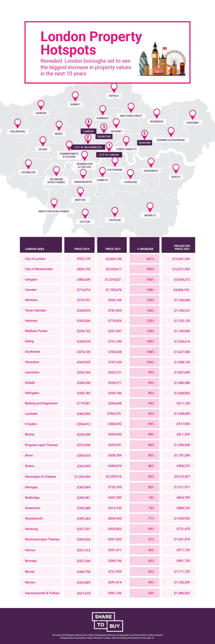Image resolution: width=215 pixels, height=644 pixels.
Task: Select the Islington map label
Action: click(x=104, y=137)
